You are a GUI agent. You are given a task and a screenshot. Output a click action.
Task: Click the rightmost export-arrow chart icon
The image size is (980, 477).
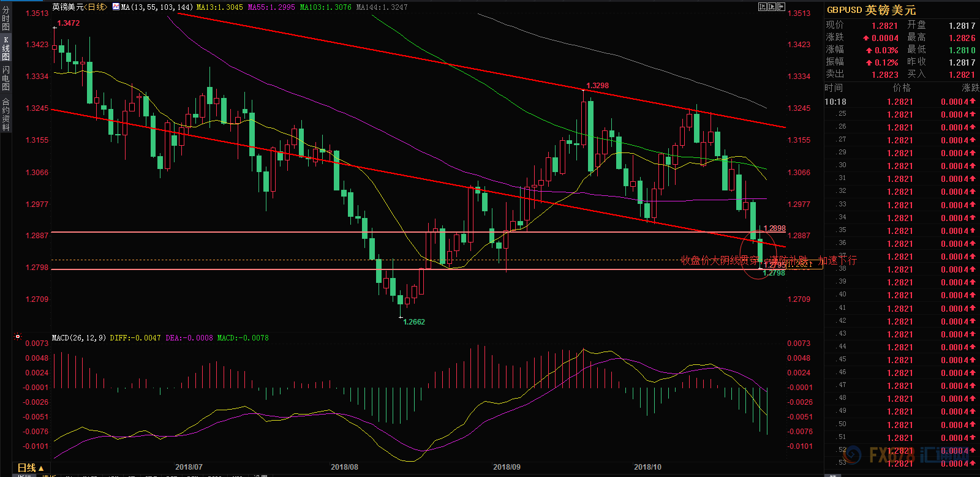(781, 7)
